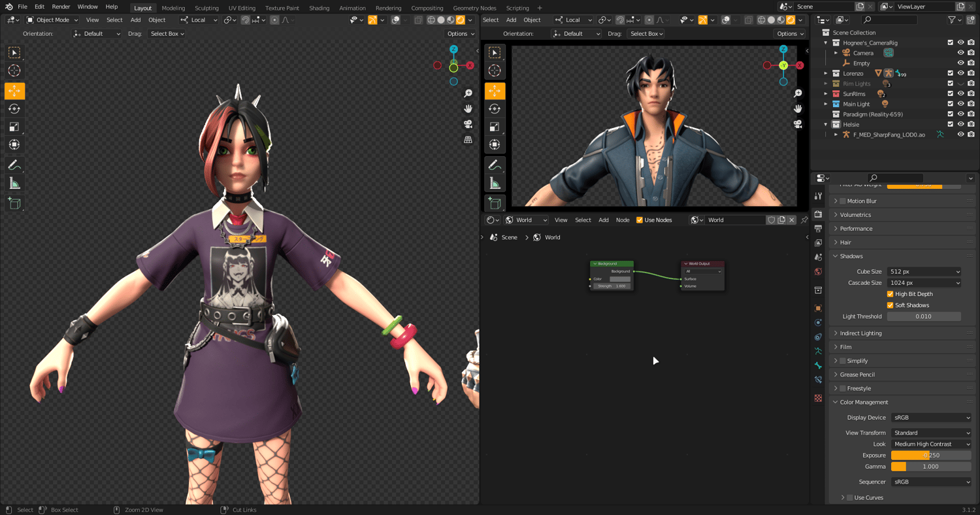980x515 pixels.
Task: Switch to the Scripting workspace tab
Action: (517, 8)
